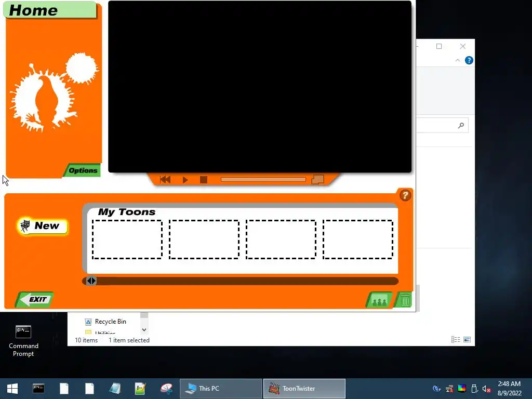Maximize the Explorer window
The image size is (532, 399).
(439, 46)
